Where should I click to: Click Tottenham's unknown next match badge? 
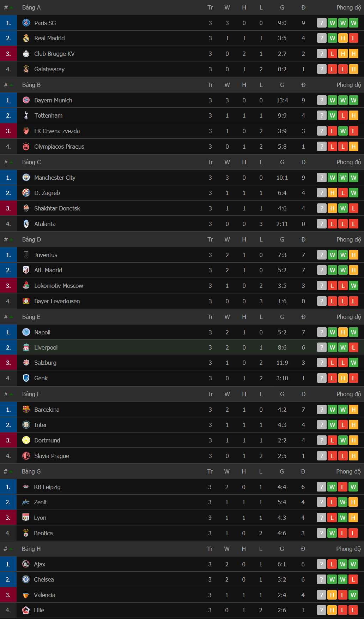[x=322, y=115]
